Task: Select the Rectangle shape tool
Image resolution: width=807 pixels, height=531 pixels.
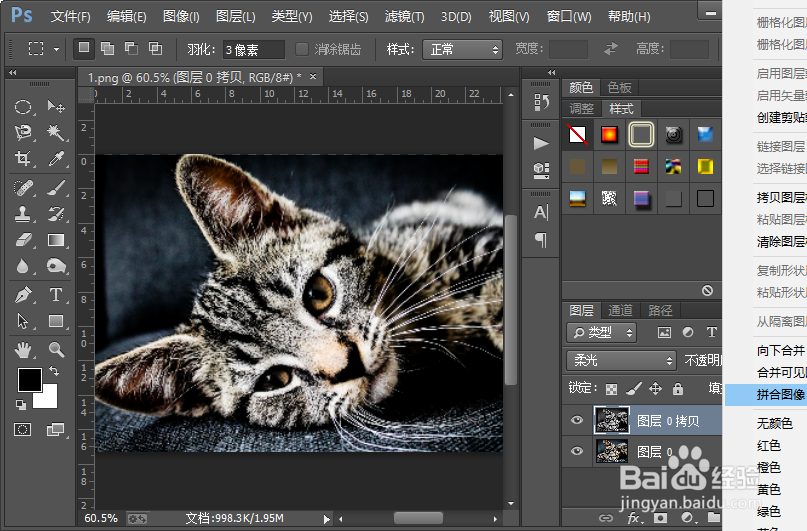Action: (56, 321)
